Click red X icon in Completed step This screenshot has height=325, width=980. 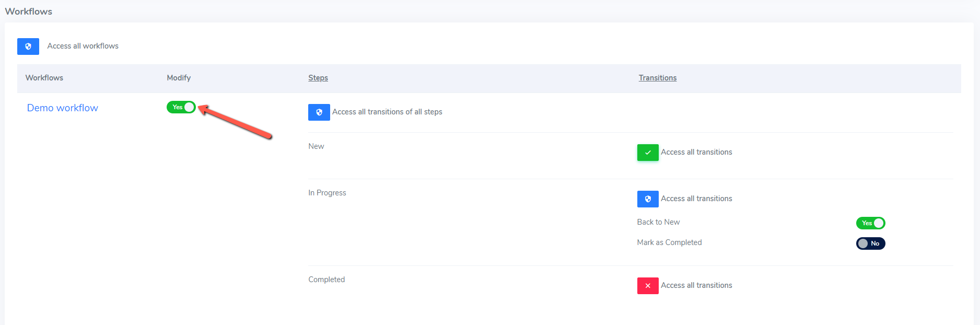pos(648,286)
